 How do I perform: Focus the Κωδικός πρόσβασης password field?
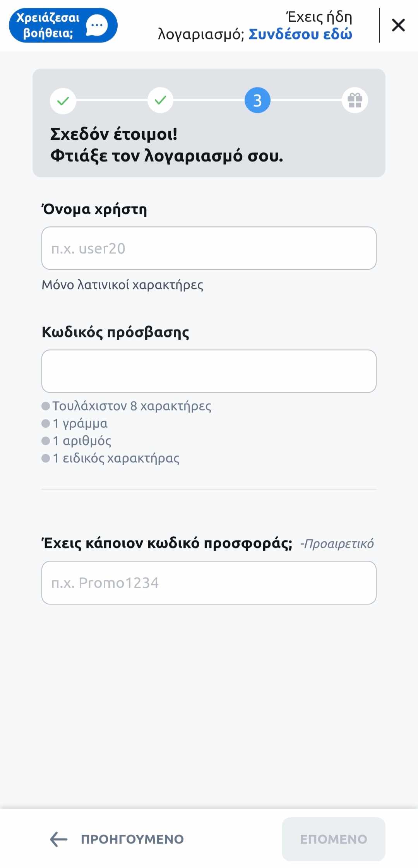(209, 371)
